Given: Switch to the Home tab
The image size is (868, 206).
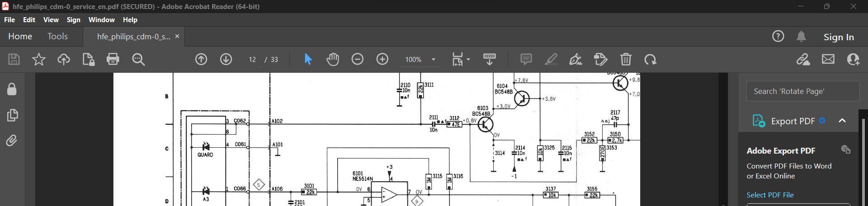Looking at the screenshot, I should pos(20,36).
